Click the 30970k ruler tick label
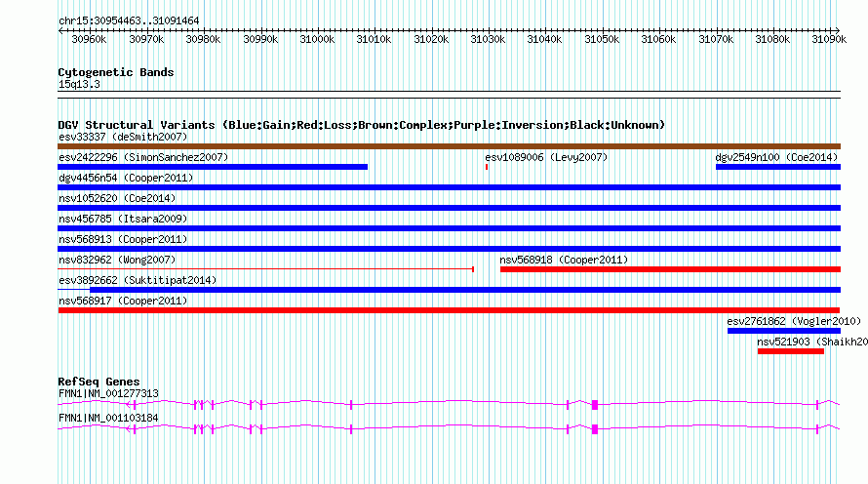This screenshot has width=868, height=484. [x=146, y=39]
